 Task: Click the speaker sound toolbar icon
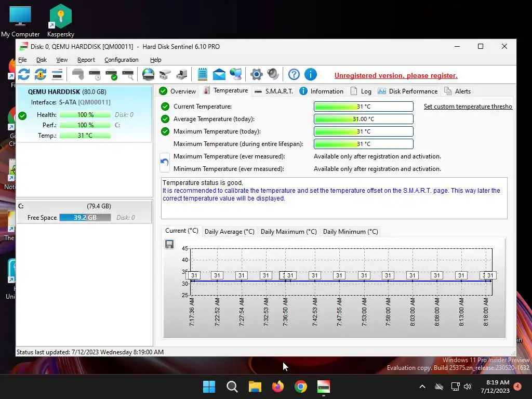(273, 74)
